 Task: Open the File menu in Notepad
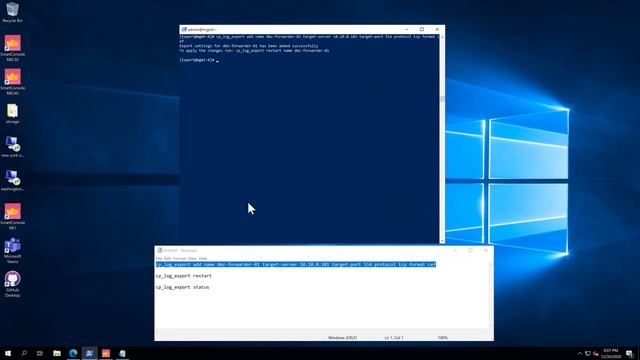pyautogui.click(x=159, y=258)
